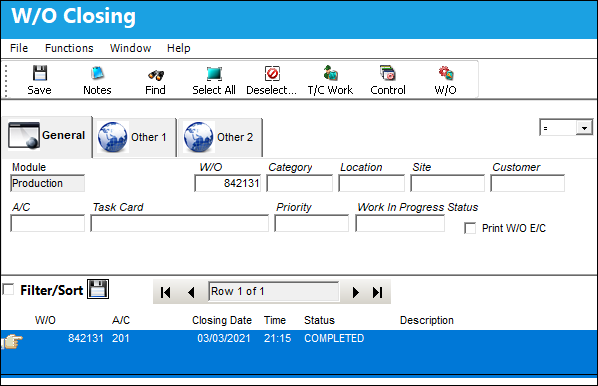
Task: Click the A/C column header in grid
Action: (x=121, y=320)
